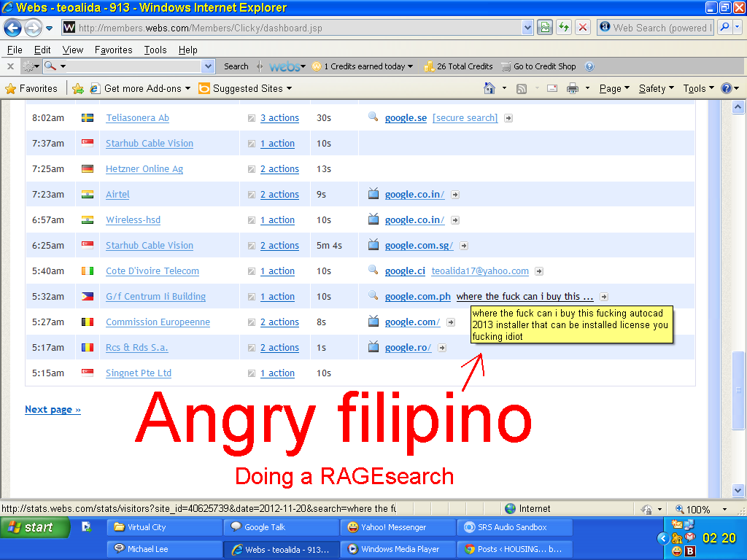The image size is (747, 560).
Task: Click the Philippines flag in G/f Centrum row
Action: 88,296
